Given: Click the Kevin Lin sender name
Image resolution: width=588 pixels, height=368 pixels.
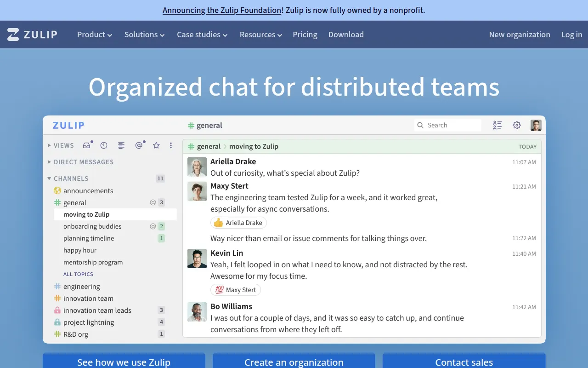Looking at the screenshot, I should pyautogui.click(x=226, y=253).
